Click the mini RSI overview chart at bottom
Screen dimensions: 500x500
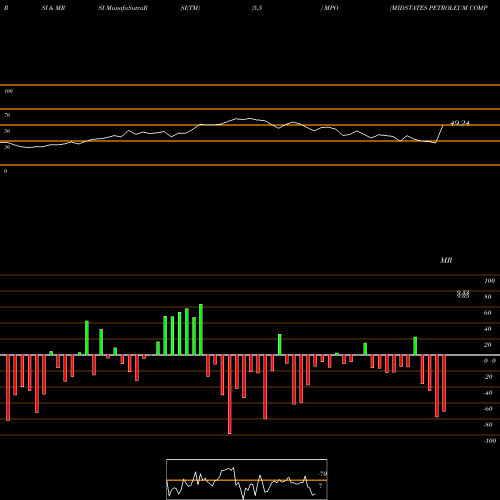click(x=247, y=479)
